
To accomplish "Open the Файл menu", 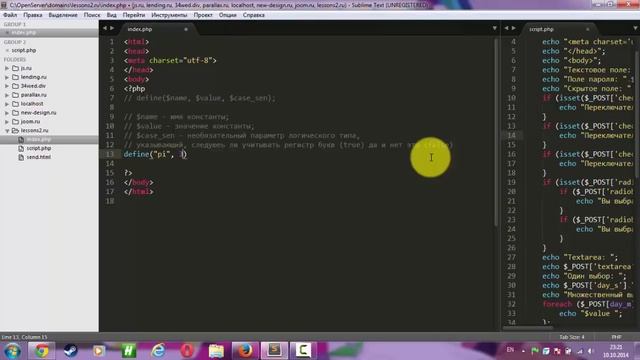I will coord(10,15).
